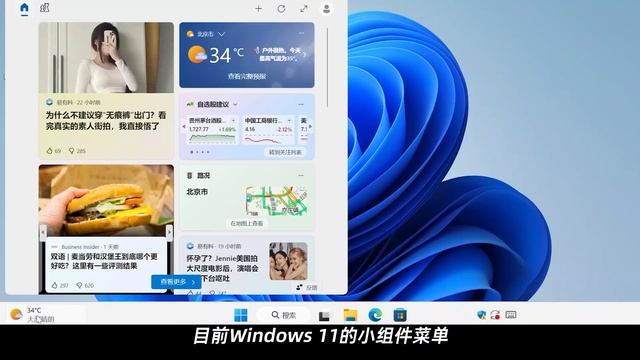Dislike the burger article (620)
The image size is (640, 360).
[85, 285]
